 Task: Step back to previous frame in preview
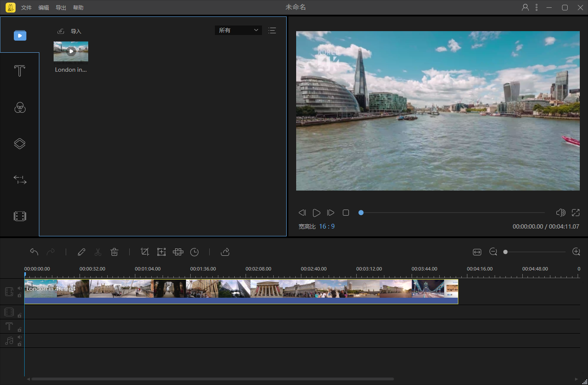pos(302,213)
